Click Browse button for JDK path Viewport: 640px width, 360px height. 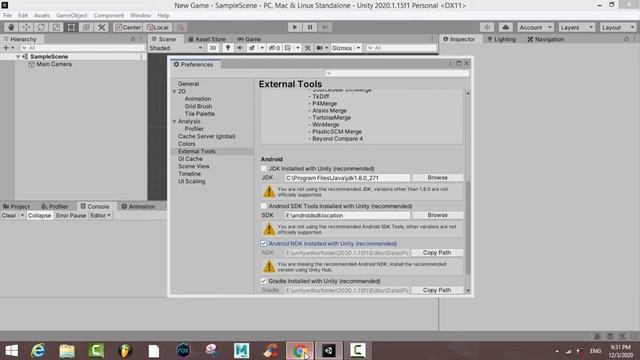pos(438,178)
